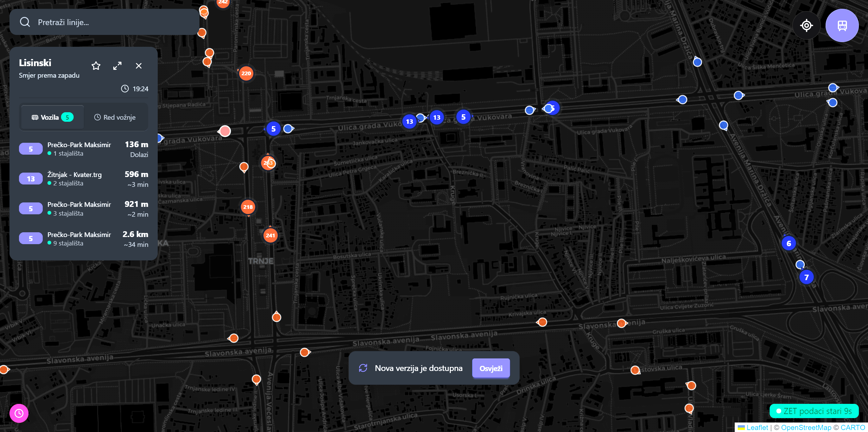Click bus 241 marker on map
The height and width of the screenshot is (432, 868).
coord(270,235)
